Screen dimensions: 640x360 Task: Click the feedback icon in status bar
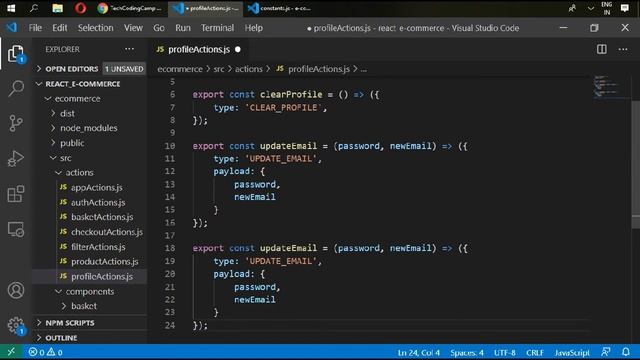coord(606,352)
